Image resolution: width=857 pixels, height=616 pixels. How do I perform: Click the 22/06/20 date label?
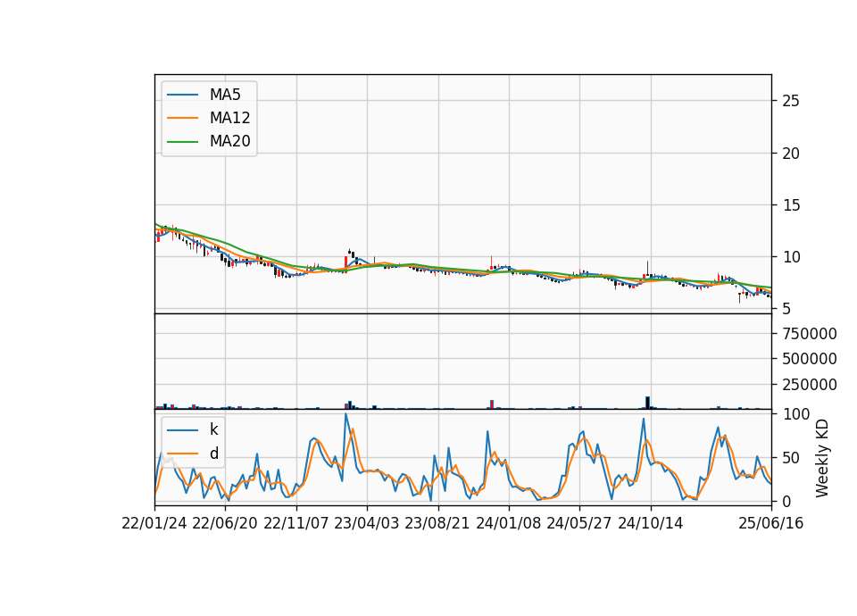[225, 523]
